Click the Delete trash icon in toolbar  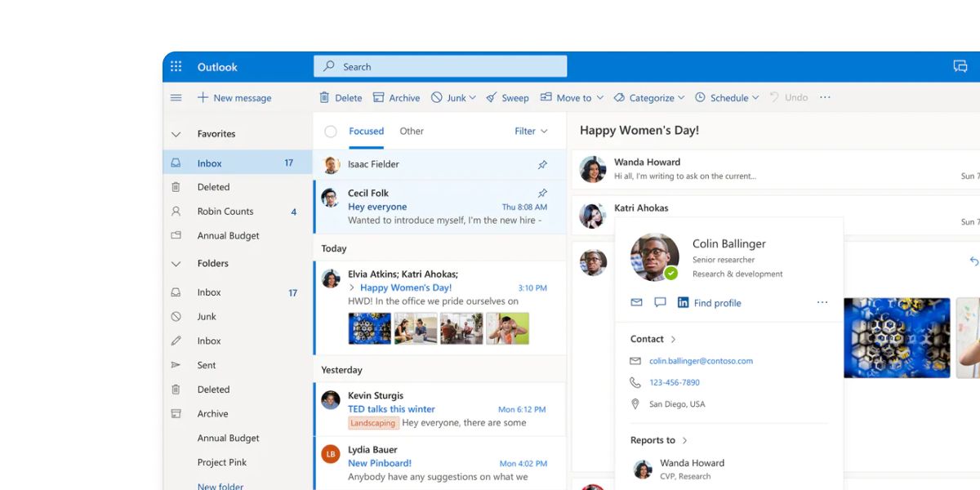point(324,97)
